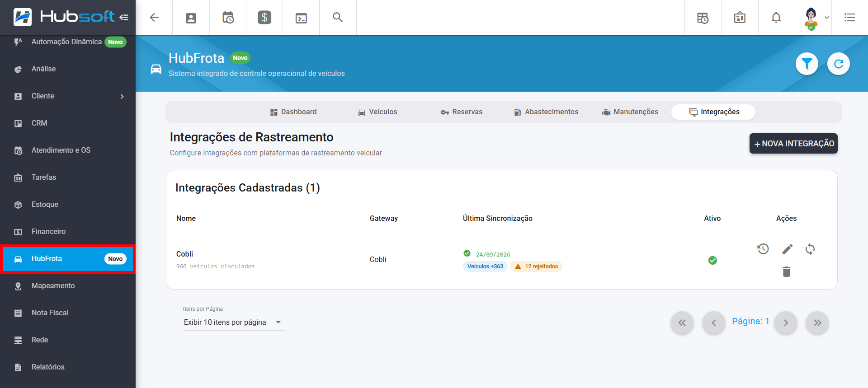Open Análise in the sidebar
This screenshot has height=388, width=868.
(x=68, y=69)
